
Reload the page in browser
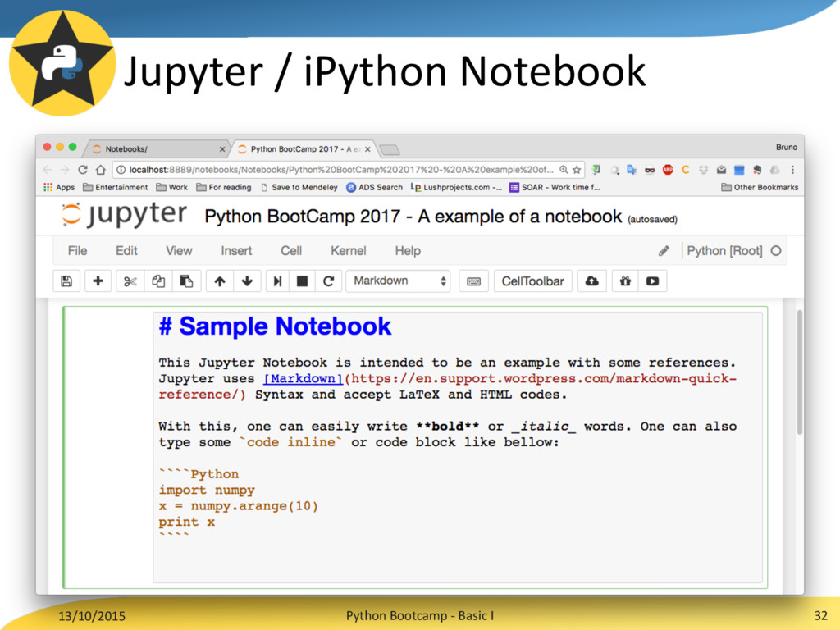(83, 170)
